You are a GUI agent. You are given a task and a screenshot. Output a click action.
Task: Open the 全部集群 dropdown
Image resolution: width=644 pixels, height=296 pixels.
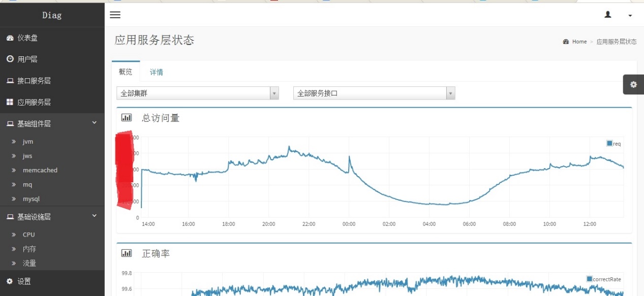(x=197, y=93)
